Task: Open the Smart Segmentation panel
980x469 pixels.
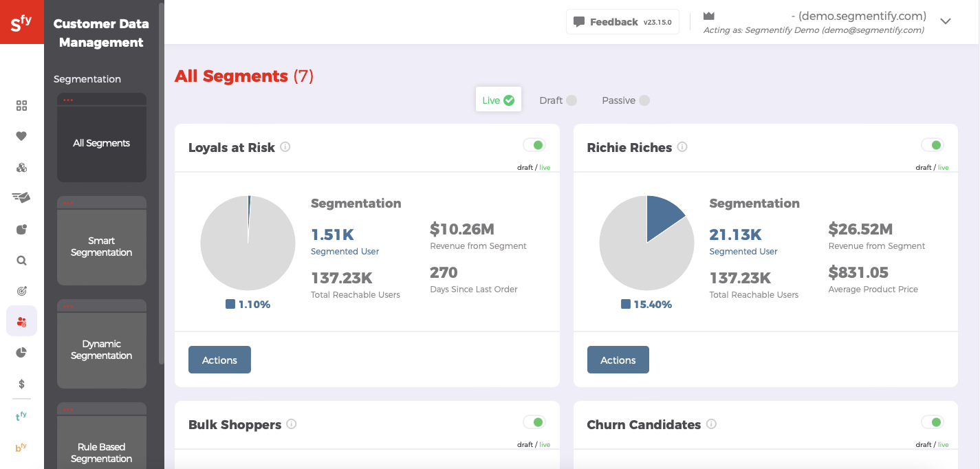Action: 101,246
